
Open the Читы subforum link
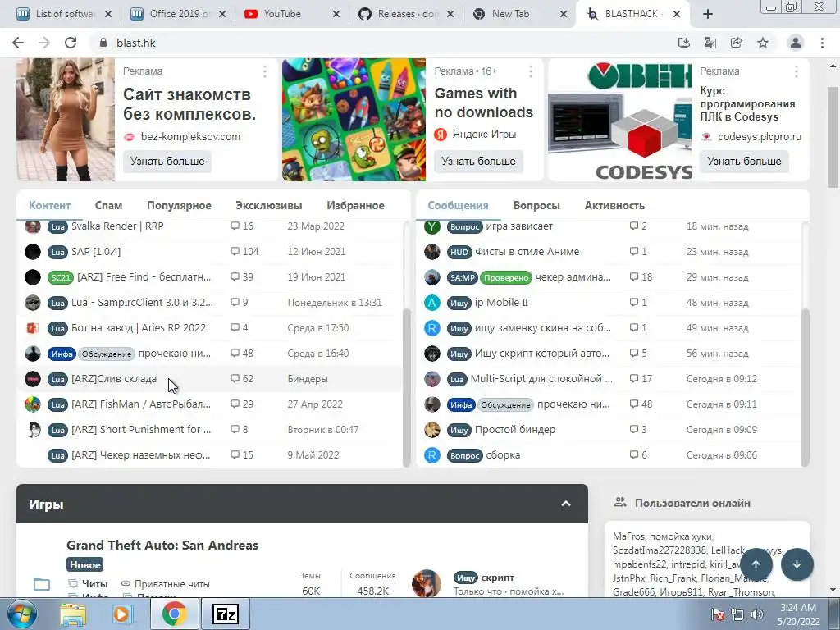tap(95, 583)
